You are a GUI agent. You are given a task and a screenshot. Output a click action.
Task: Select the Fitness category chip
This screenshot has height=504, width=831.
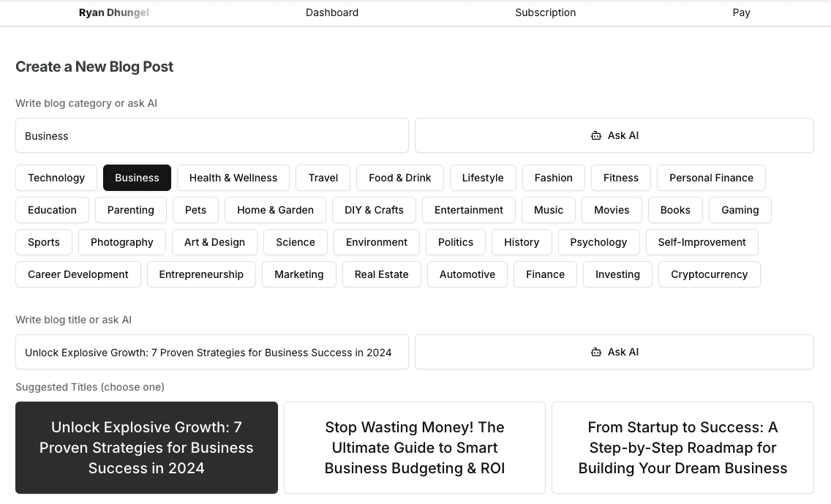tap(621, 178)
